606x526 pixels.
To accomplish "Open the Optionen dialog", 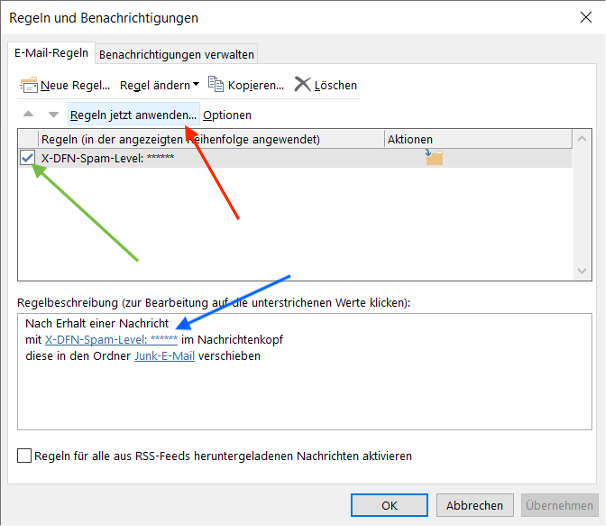I will click(x=227, y=115).
